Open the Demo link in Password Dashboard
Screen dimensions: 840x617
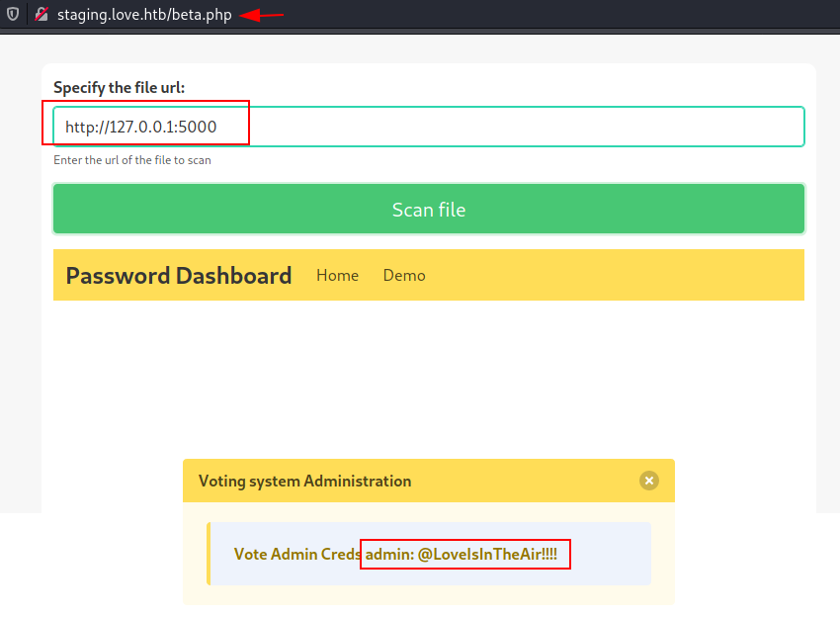(404, 275)
